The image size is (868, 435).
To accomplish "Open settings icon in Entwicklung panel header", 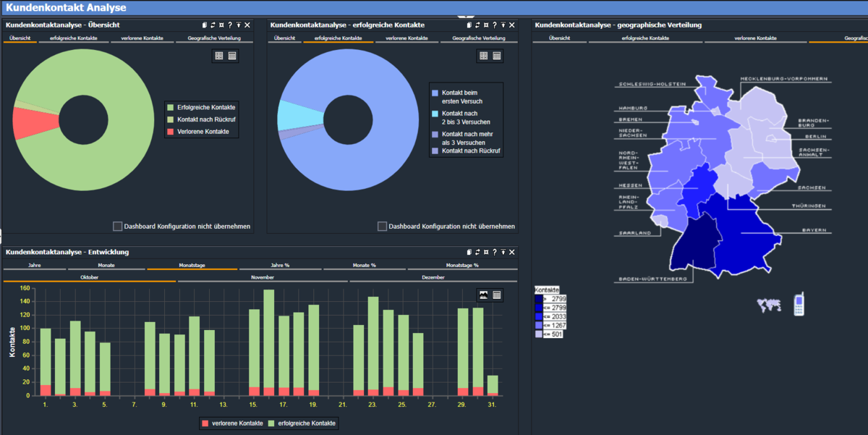I will (486, 252).
